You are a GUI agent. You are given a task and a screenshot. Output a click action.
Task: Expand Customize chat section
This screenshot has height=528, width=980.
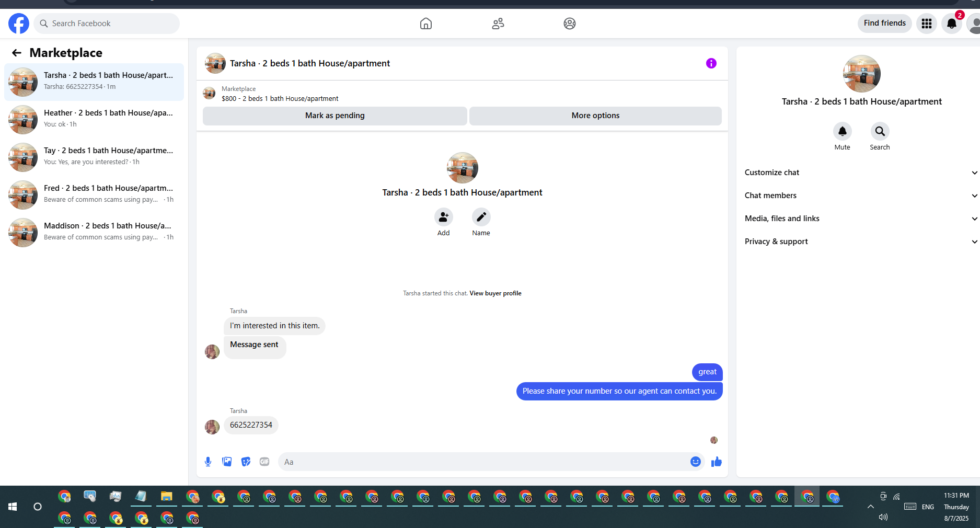[861, 173]
